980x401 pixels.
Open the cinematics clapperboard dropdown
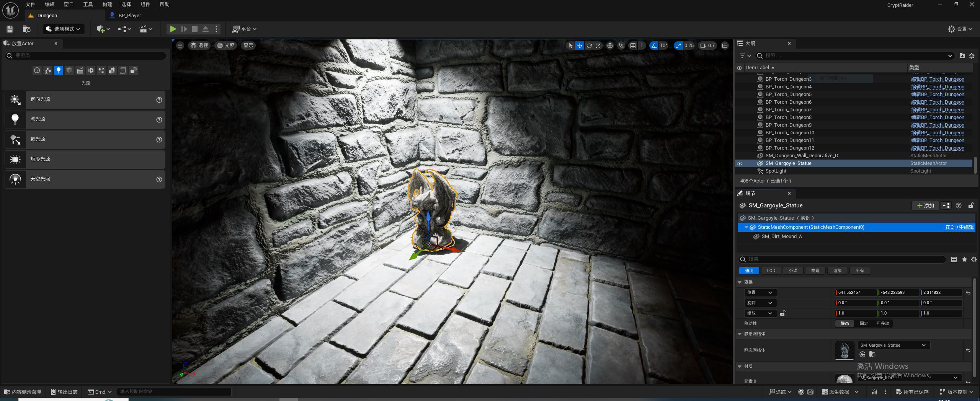(146, 29)
